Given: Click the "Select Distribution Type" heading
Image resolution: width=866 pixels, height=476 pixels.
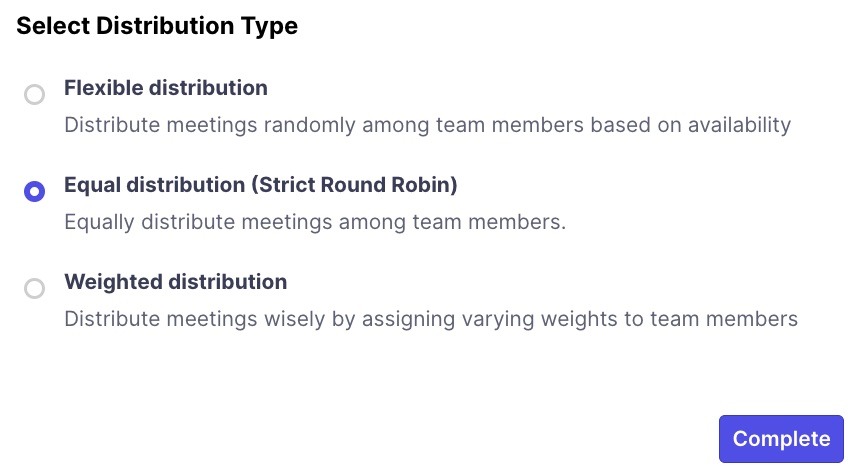Looking at the screenshot, I should click(157, 27).
